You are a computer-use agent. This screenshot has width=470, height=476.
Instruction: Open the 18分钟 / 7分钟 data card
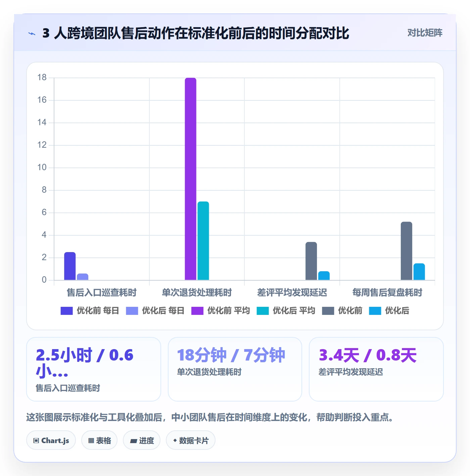[x=235, y=369]
